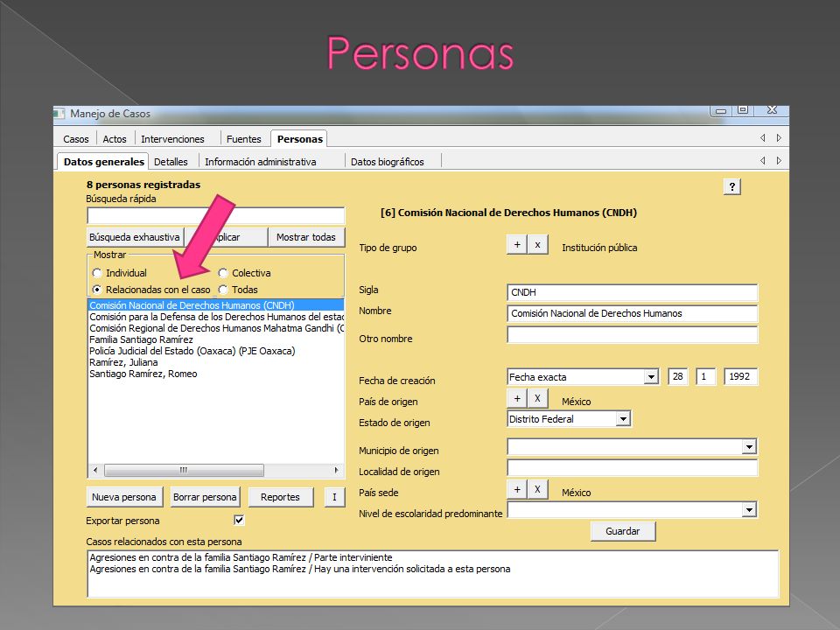Click the Guardar button
The height and width of the screenshot is (630, 840).
click(x=622, y=531)
